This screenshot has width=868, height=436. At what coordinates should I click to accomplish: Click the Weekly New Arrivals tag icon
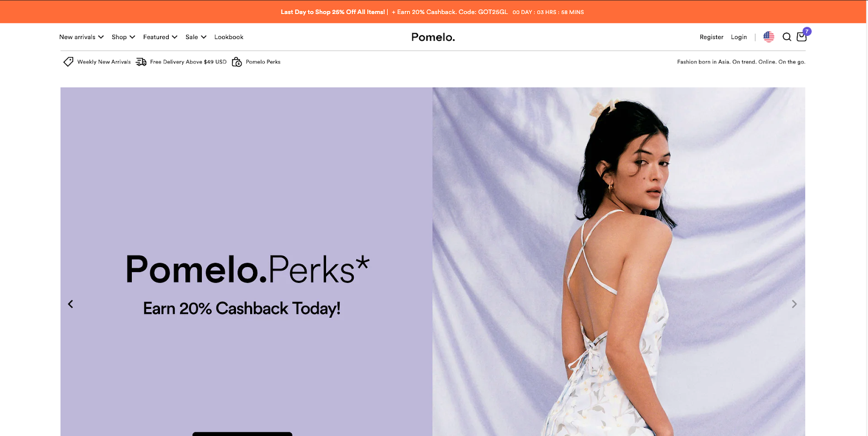68,62
